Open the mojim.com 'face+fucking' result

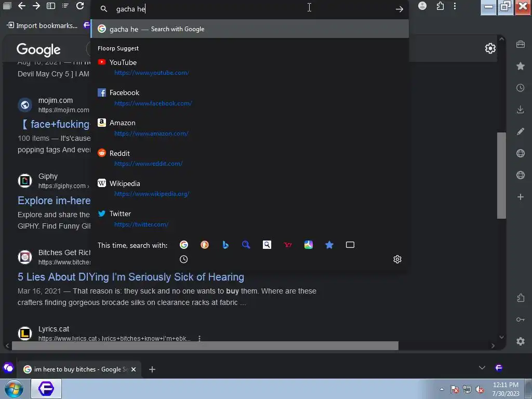click(56, 124)
